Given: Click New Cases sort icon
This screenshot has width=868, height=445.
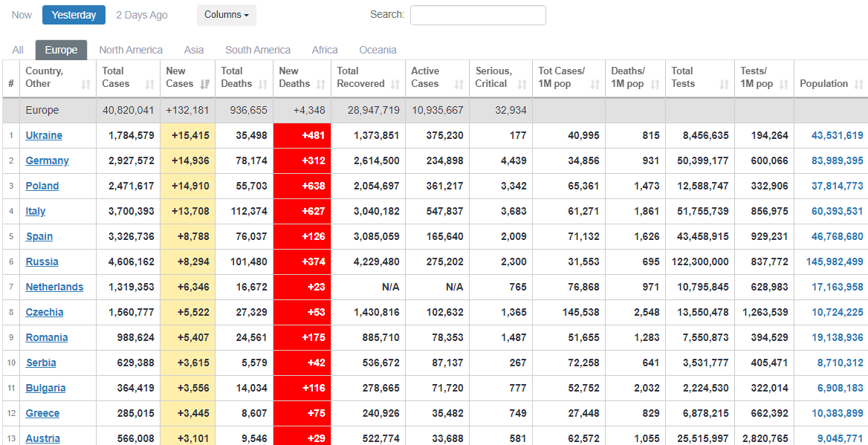Looking at the screenshot, I should 205,85.
